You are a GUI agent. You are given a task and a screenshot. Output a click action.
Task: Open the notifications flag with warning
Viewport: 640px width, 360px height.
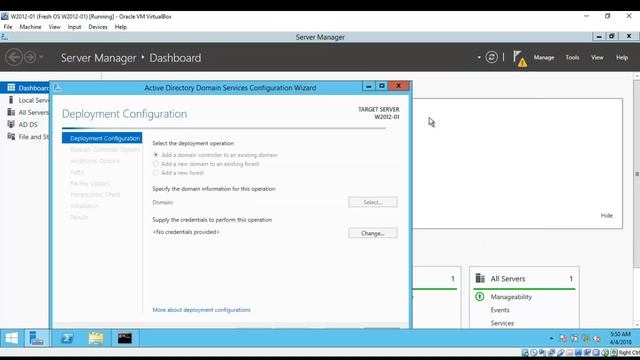(520, 58)
